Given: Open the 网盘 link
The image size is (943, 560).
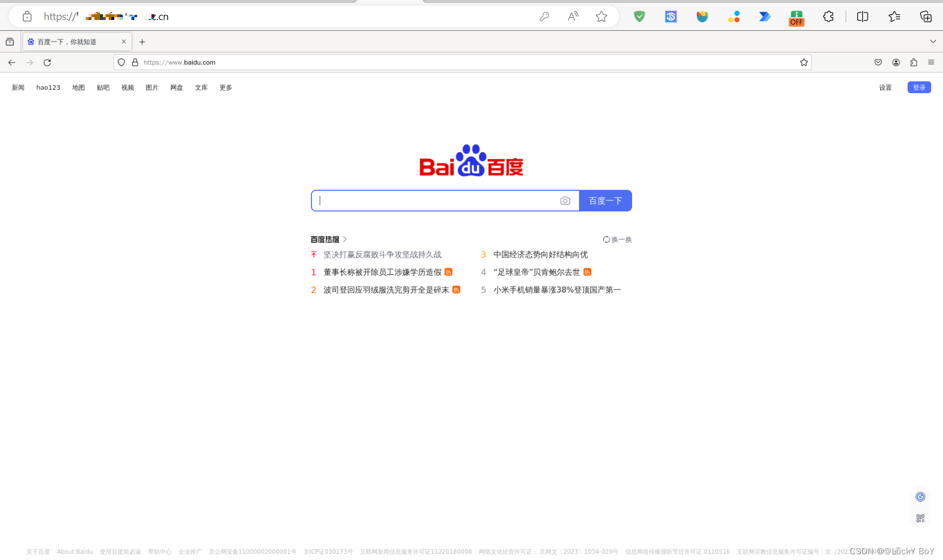Looking at the screenshot, I should 177,87.
